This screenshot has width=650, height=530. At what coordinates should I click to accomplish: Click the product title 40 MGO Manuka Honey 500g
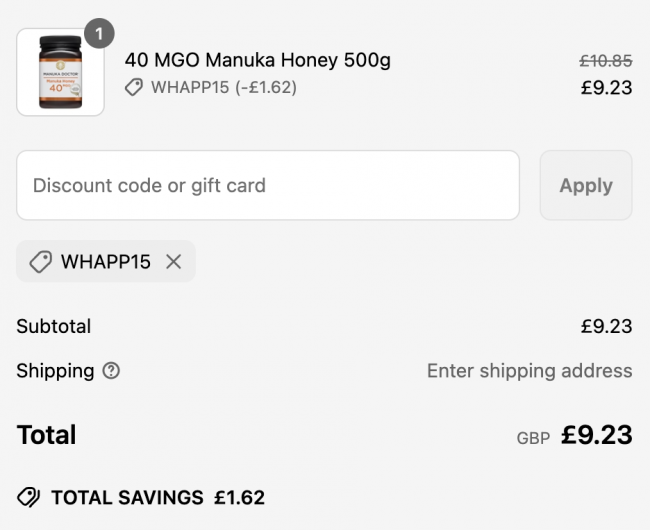tap(257, 60)
